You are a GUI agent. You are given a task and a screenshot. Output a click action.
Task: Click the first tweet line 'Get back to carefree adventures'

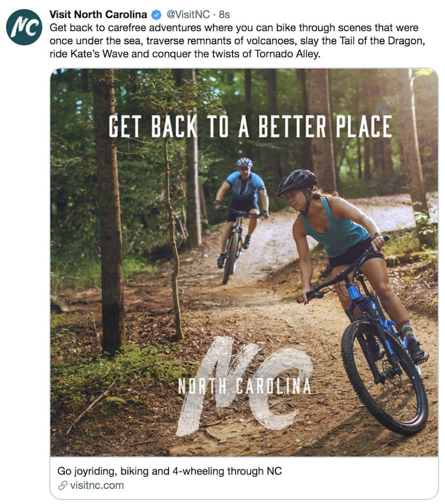click(234, 28)
